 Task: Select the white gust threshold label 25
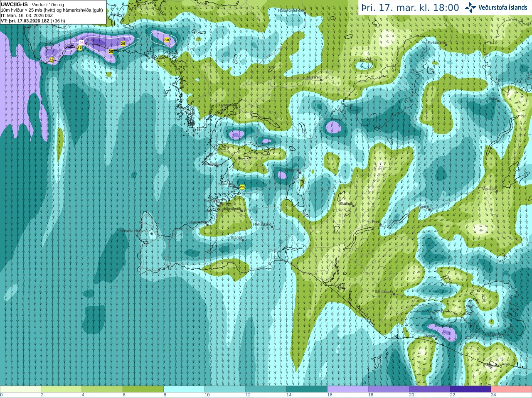[81, 43]
